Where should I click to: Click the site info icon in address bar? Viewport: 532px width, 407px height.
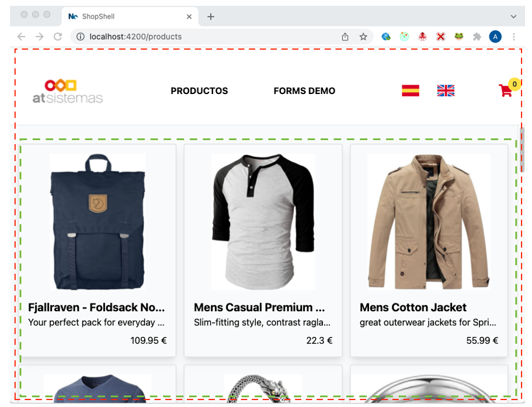81,37
